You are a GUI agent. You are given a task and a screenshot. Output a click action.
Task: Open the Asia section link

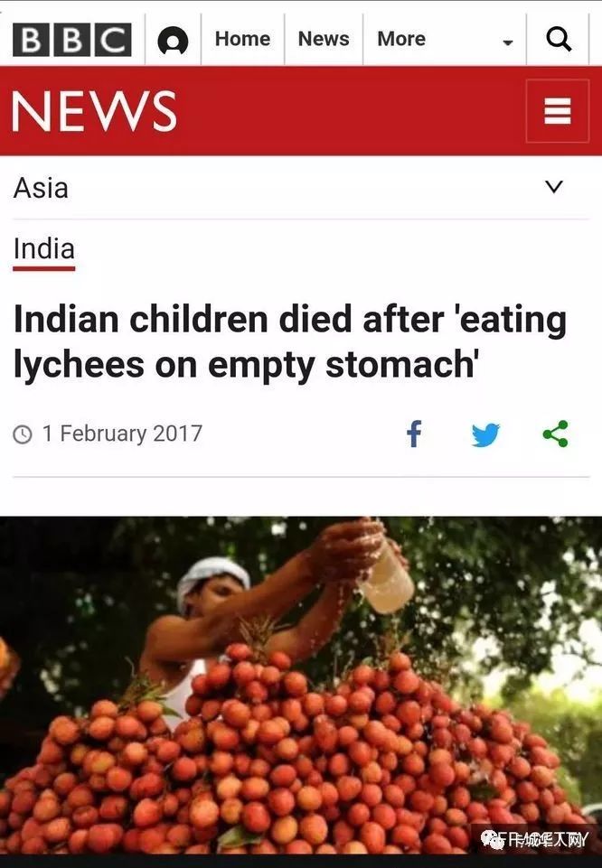41,188
